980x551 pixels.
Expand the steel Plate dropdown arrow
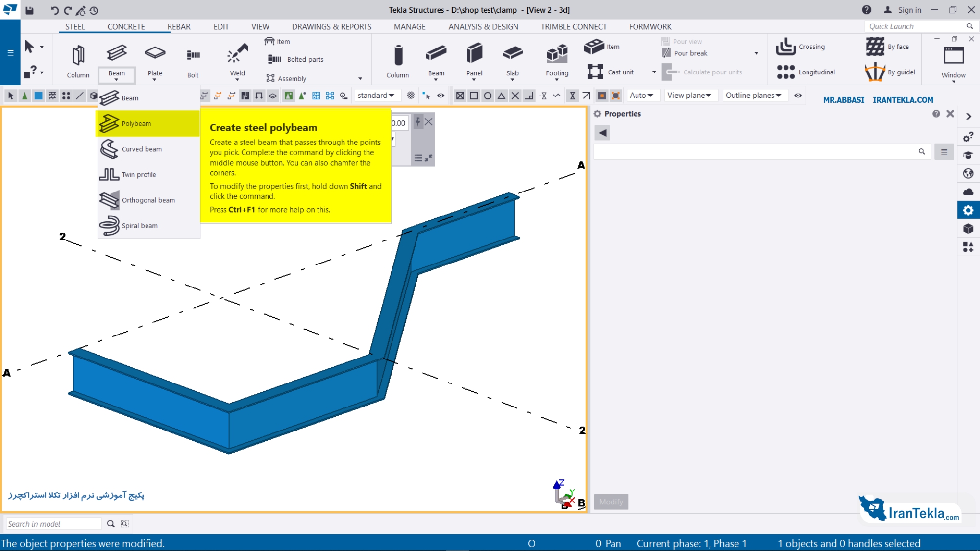[155, 79]
